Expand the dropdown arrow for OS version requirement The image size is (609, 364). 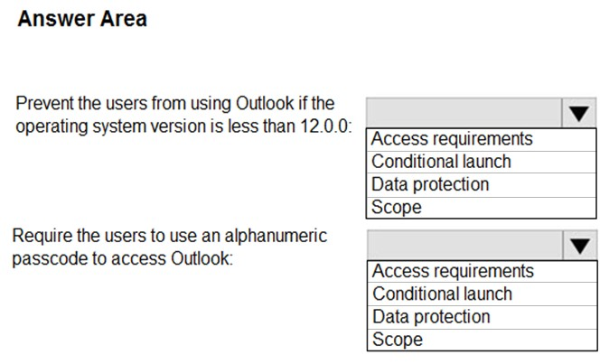(x=578, y=113)
